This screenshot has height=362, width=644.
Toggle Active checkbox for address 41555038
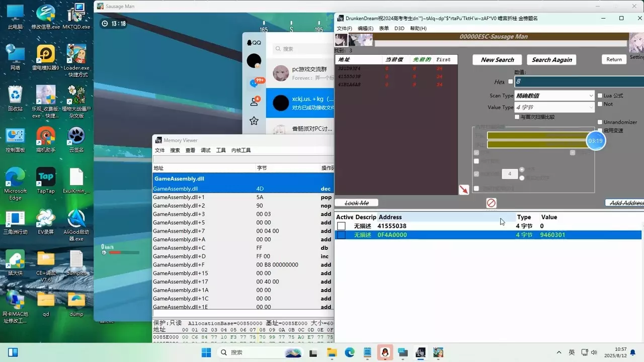point(342,226)
